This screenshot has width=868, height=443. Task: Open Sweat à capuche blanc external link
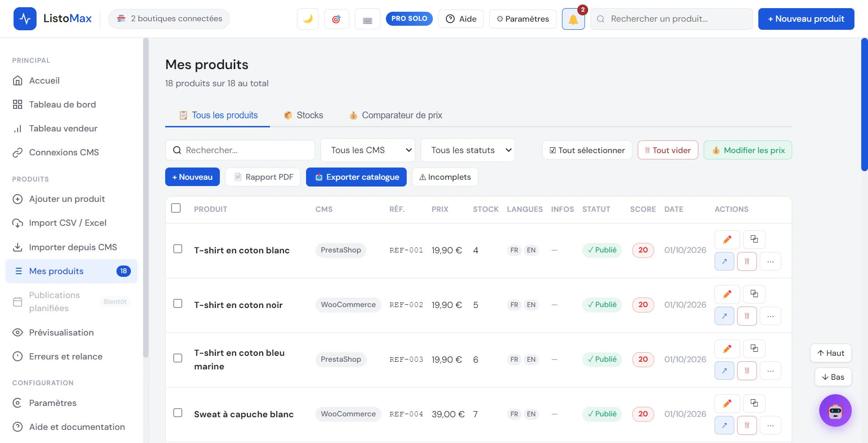[724, 425]
